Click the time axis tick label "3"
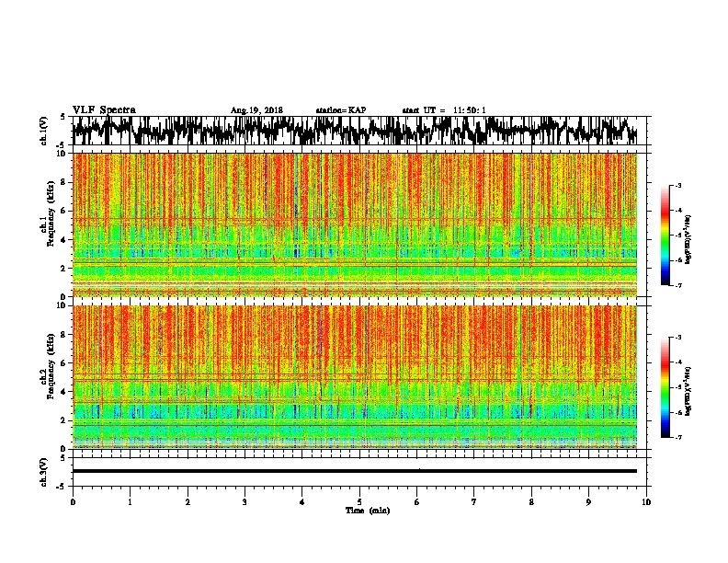This screenshot has height=563, width=728. click(x=245, y=502)
